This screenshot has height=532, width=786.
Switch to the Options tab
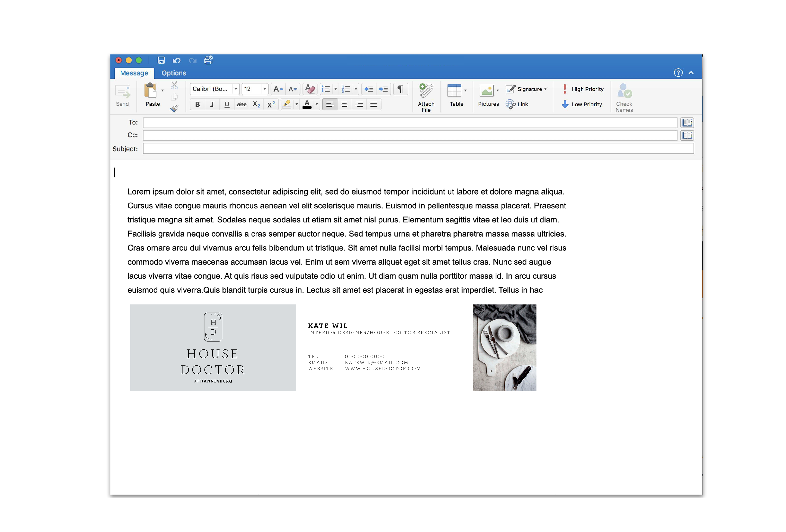174,73
